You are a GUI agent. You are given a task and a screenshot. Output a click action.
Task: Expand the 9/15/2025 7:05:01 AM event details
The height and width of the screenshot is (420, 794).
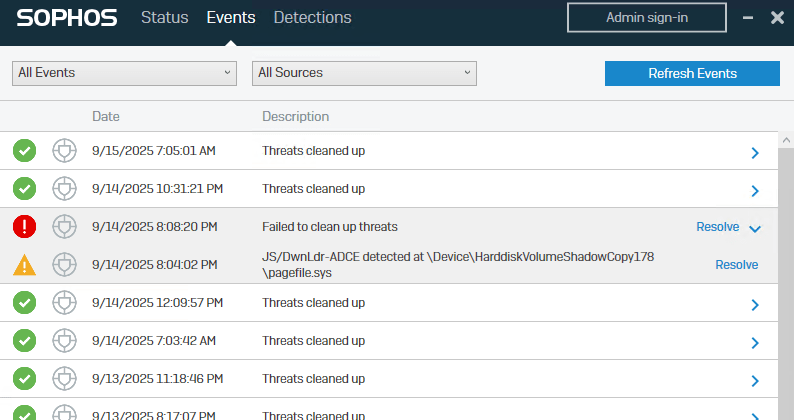(755, 152)
